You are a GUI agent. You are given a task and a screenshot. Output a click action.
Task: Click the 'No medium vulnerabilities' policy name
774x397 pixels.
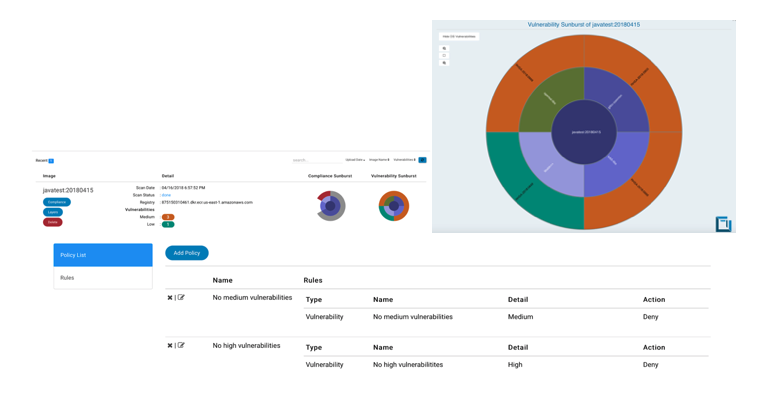252,297
